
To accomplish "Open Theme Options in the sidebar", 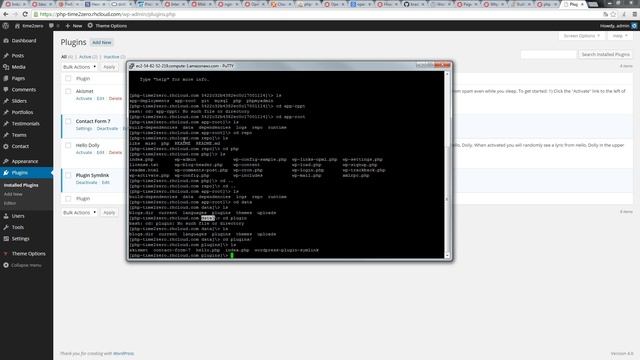I will click(x=28, y=254).
